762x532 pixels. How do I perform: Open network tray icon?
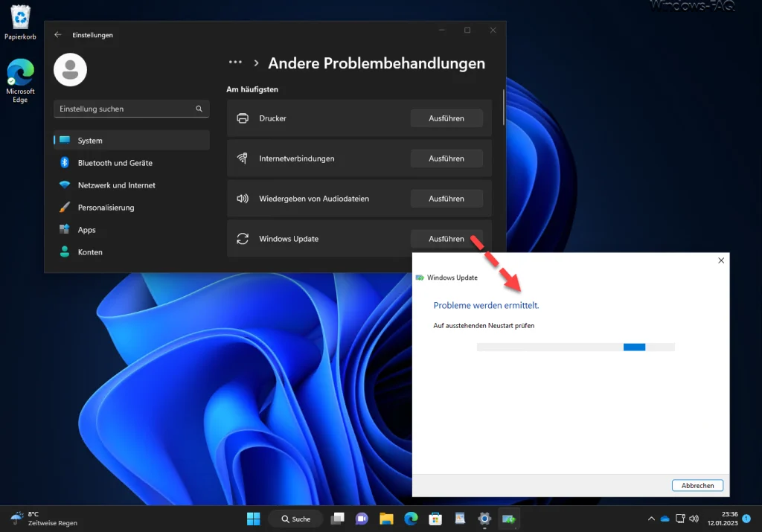(680, 519)
